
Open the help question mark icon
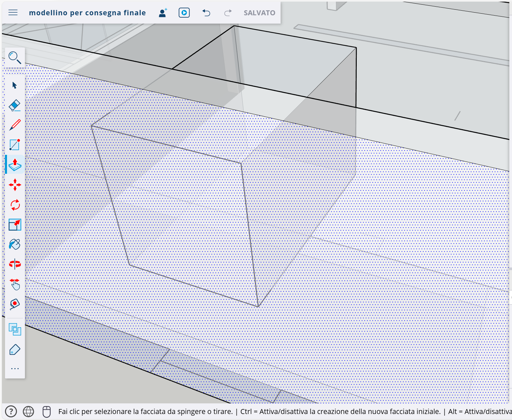click(x=11, y=411)
